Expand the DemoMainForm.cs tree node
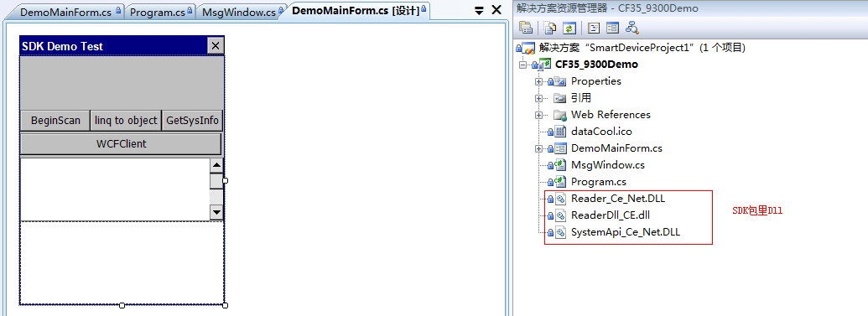This screenshot has height=316, width=868. coord(538,148)
